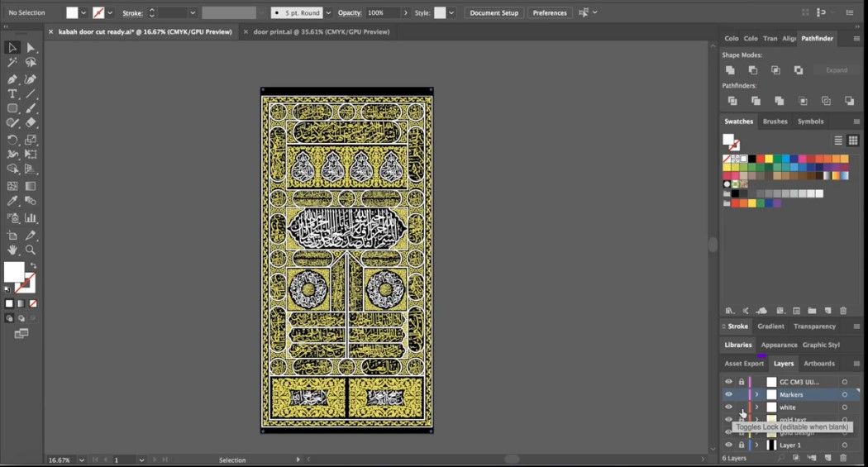Activate the Hand tool
Viewport: 868px width, 467px height.
pyautogui.click(x=12, y=250)
